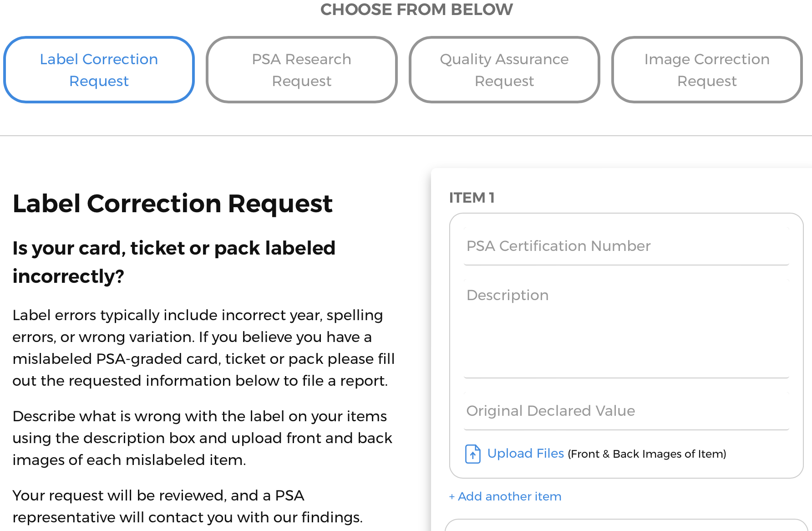Click into the Description text area
The image size is (812, 531).
click(626, 328)
